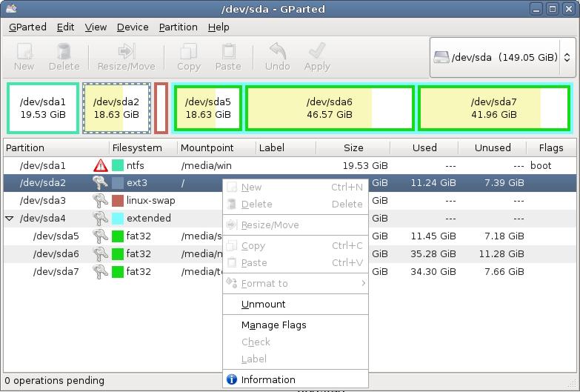Click the Copy toolbar icon
The width and height of the screenshot is (580, 392).
click(189, 51)
